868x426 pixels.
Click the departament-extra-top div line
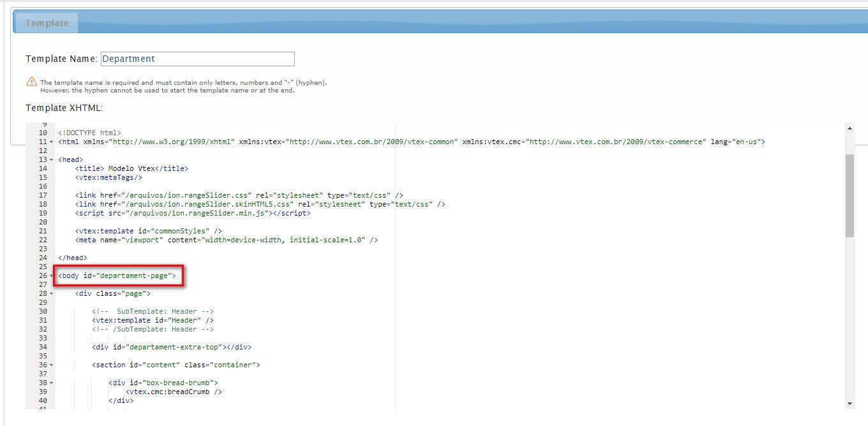(x=171, y=347)
